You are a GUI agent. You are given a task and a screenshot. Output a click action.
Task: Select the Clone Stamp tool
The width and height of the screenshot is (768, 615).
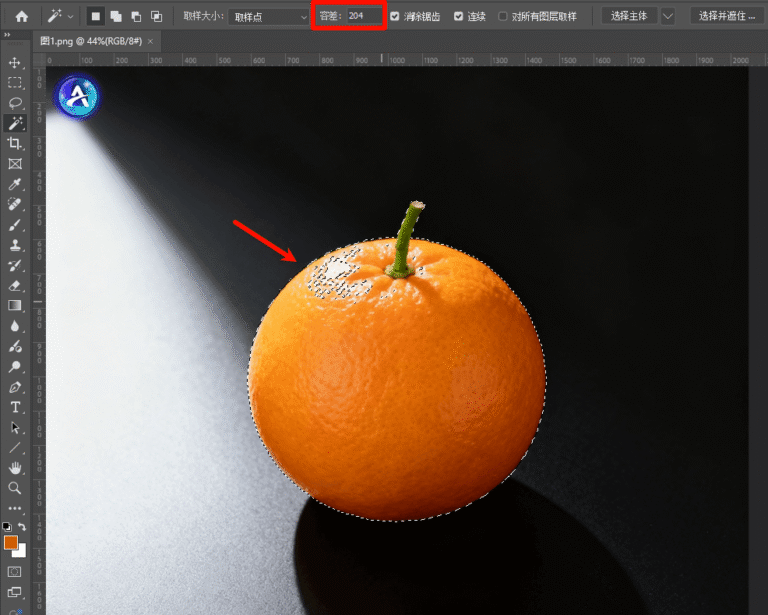[x=15, y=245]
